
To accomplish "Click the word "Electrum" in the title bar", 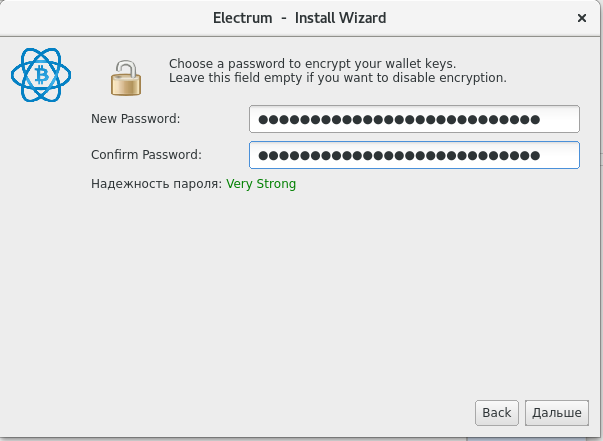I will (242, 18).
